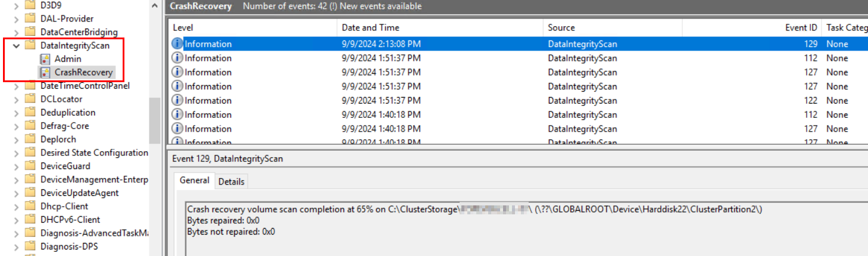Viewport: 868px width, 256px height.
Task: Select the CrashRecovery log icon
Action: click(45, 73)
